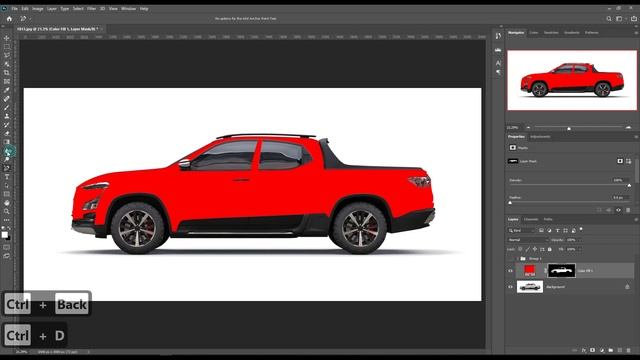The width and height of the screenshot is (640, 360).
Task: Select the Gradient tool
Action: pyautogui.click(x=7, y=142)
